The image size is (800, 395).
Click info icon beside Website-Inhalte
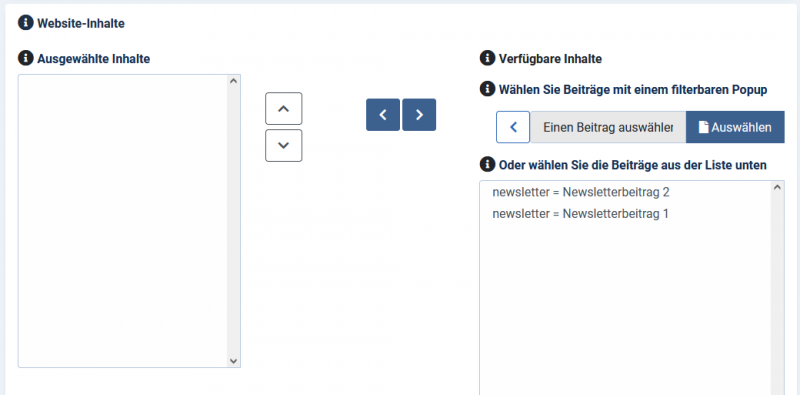(x=26, y=23)
